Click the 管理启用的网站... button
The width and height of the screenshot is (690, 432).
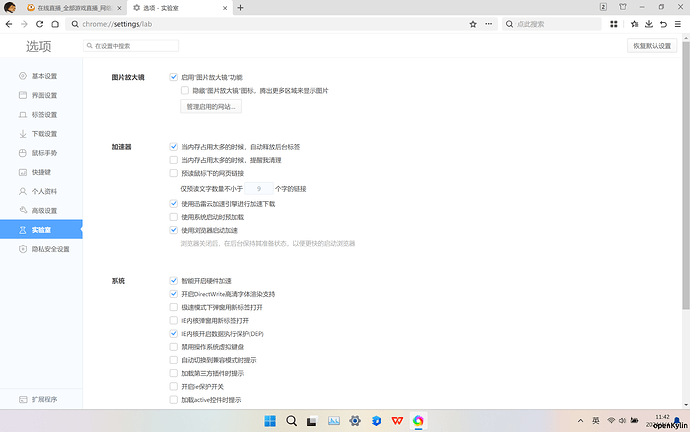pyautogui.click(x=211, y=106)
